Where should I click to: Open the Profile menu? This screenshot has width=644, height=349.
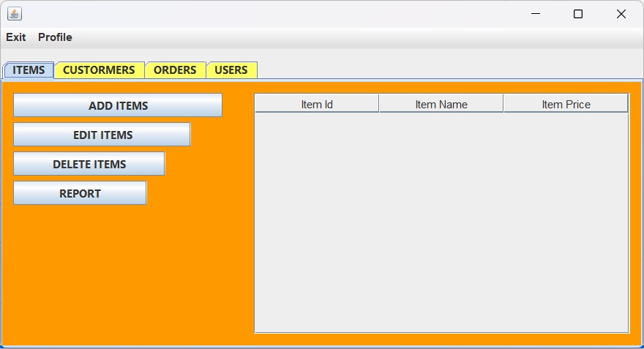tap(55, 37)
